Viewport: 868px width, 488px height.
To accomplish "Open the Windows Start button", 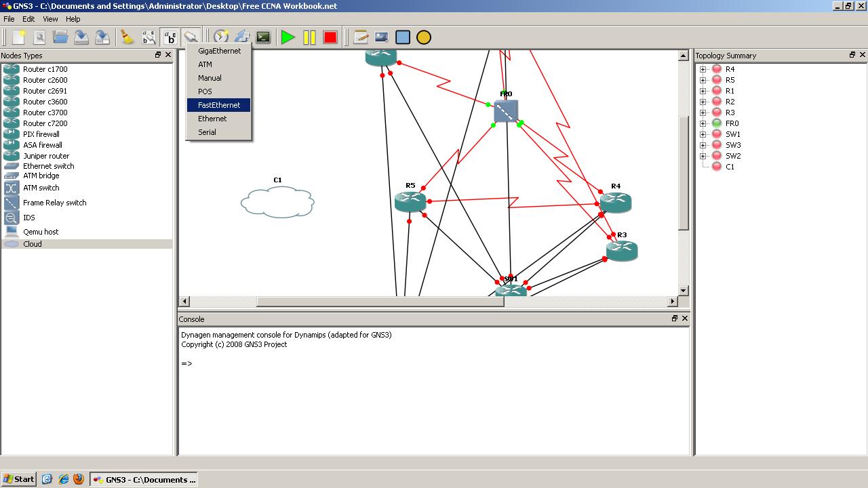I will coord(18,479).
